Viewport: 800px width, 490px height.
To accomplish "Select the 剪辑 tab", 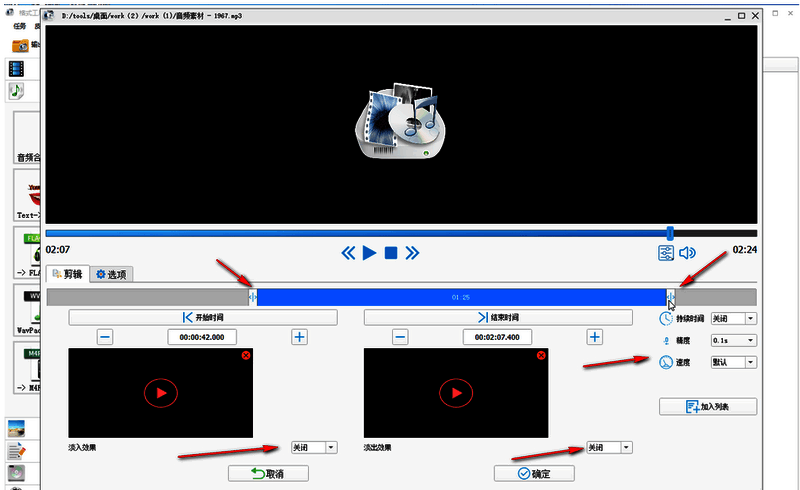I will [67, 274].
